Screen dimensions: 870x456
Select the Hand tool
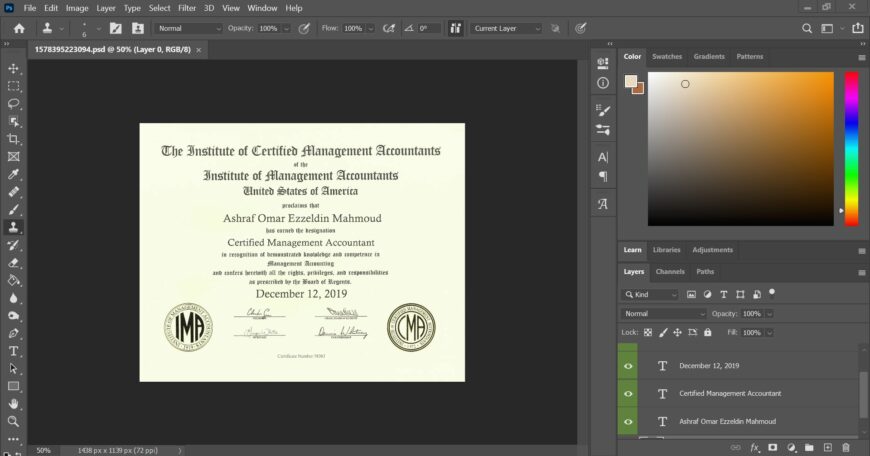[x=13, y=404]
